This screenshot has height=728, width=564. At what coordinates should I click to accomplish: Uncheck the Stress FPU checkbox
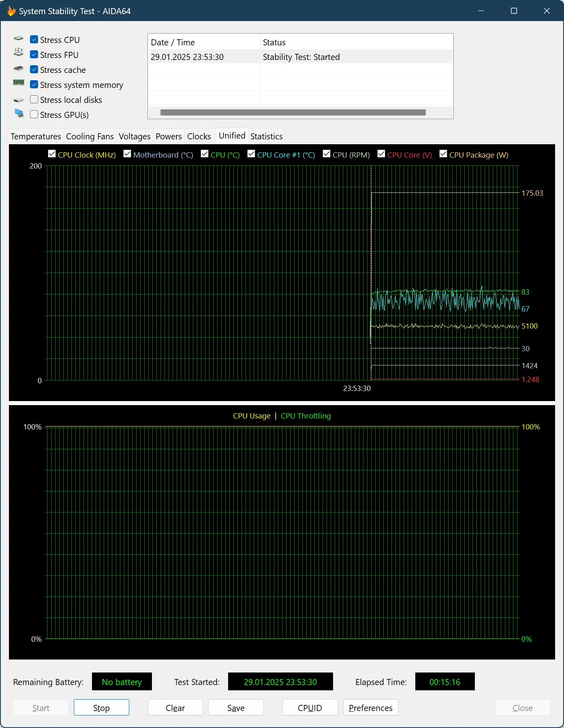coord(34,55)
